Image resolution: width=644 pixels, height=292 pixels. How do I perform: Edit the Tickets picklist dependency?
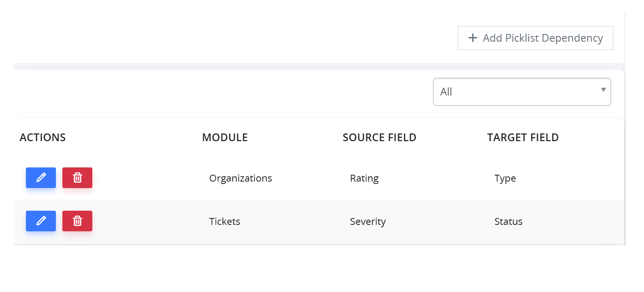point(41,221)
